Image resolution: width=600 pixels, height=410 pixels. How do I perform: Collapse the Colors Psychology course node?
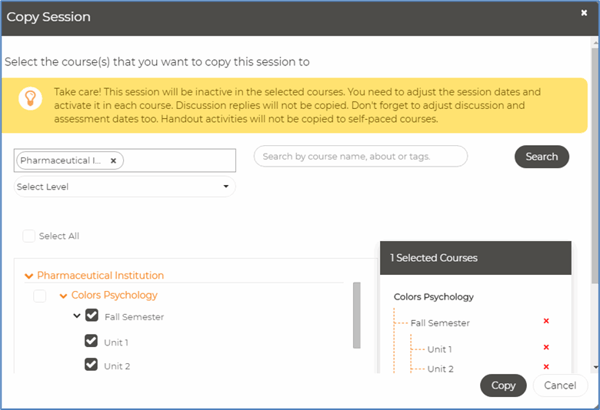click(63, 296)
